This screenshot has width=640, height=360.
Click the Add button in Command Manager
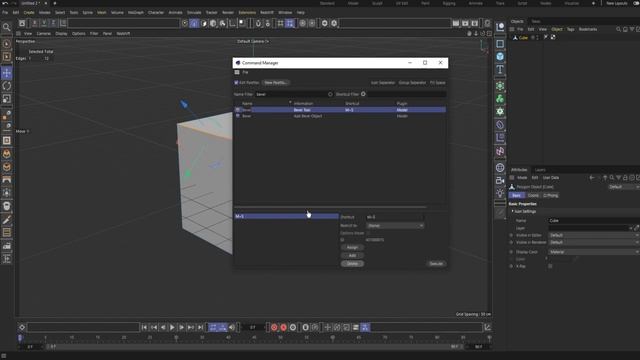click(352, 256)
